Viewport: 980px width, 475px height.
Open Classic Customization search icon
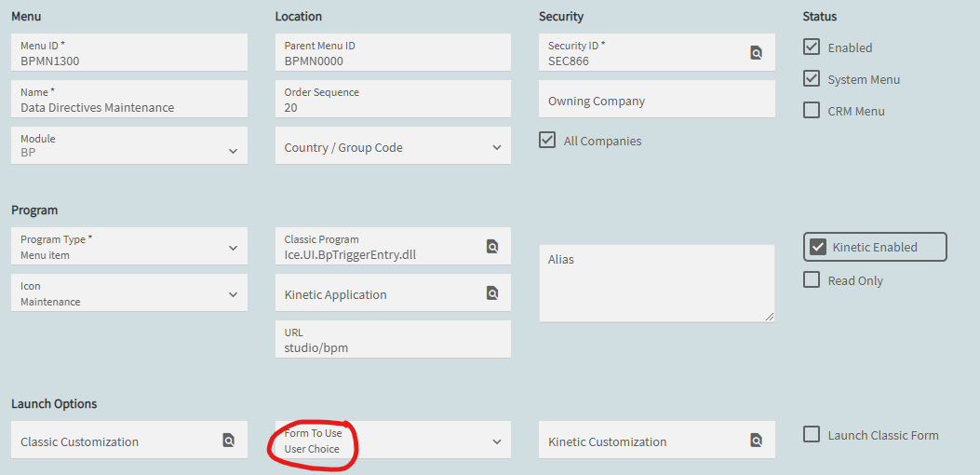pyautogui.click(x=229, y=440)
